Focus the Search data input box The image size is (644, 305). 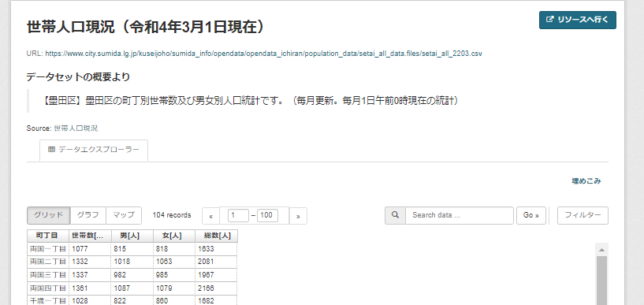[x=460, y=215]
